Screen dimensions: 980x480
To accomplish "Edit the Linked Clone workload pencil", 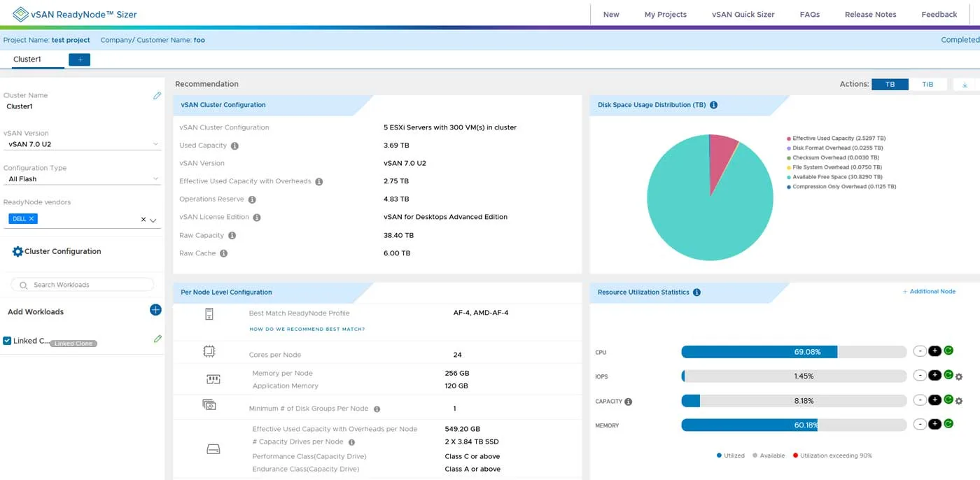I will [x=157, y=339].
